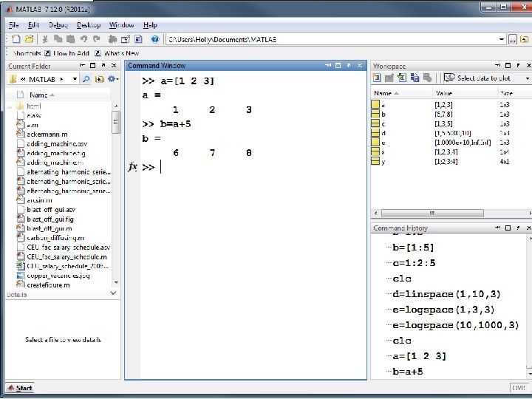Expand the html folder tree node
Viewport: 532px width, 399px height.
coord(10,106)
